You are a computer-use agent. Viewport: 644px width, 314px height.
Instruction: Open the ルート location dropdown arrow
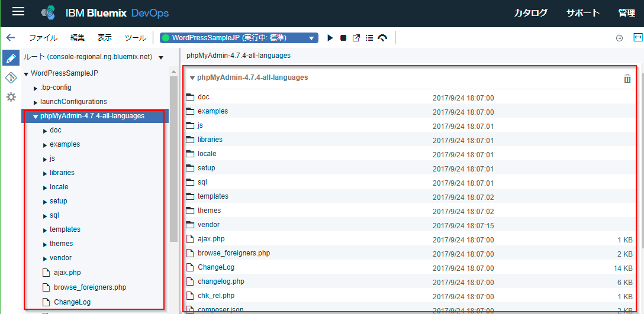point(160,57)
